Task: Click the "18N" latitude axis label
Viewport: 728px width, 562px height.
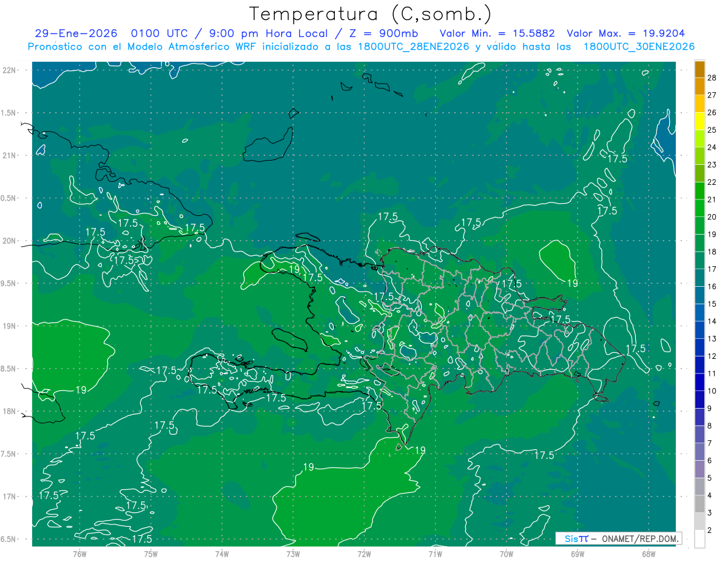Action: [10, 412]
